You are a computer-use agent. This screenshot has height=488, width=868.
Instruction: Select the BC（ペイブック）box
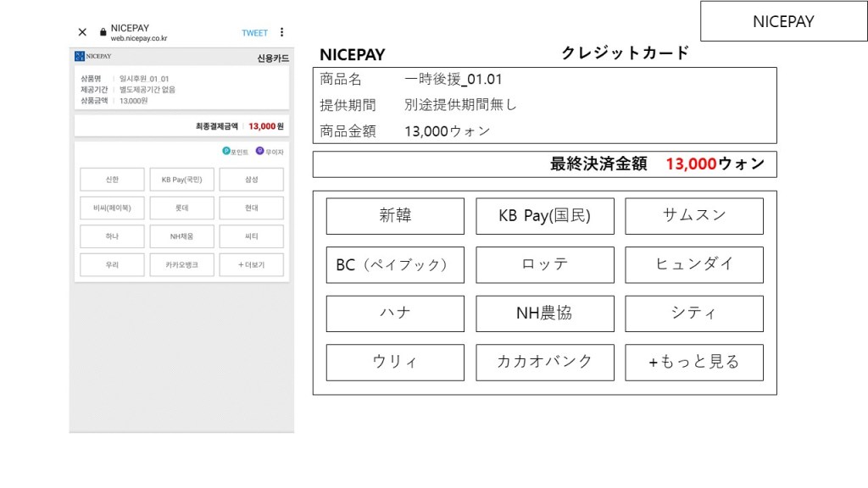tap(395, 265)
